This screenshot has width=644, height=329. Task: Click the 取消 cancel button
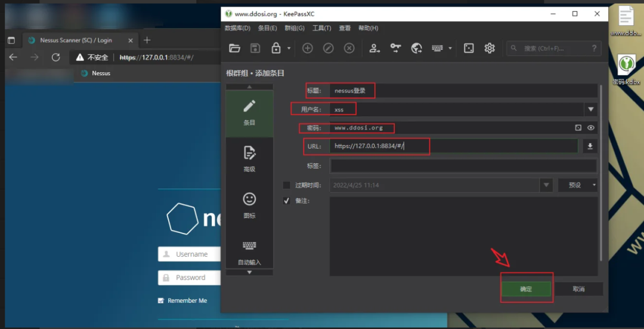click(578, 289)
